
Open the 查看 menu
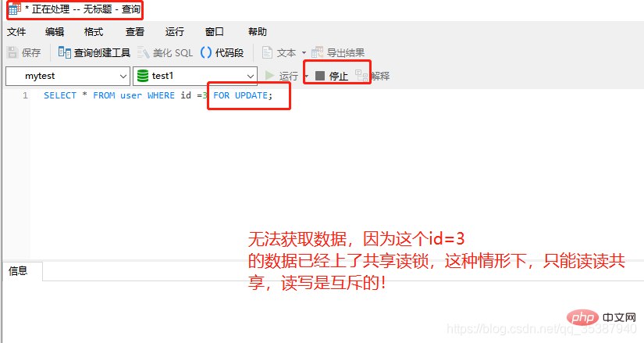point(135,32)
